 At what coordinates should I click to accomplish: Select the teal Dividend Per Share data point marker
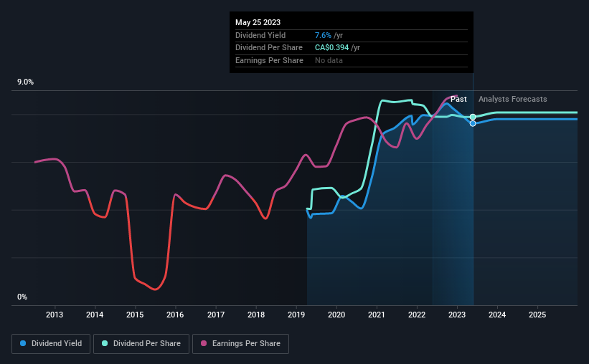pos(473,117)
